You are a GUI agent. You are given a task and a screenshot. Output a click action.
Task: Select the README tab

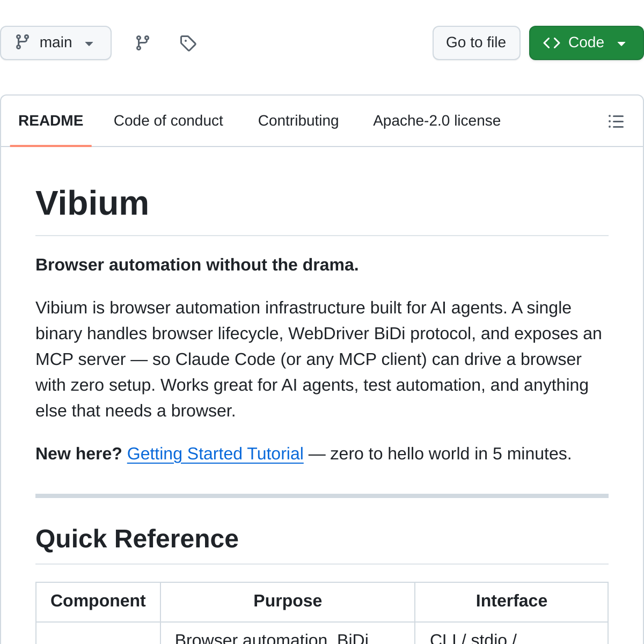tap(51, 120)
